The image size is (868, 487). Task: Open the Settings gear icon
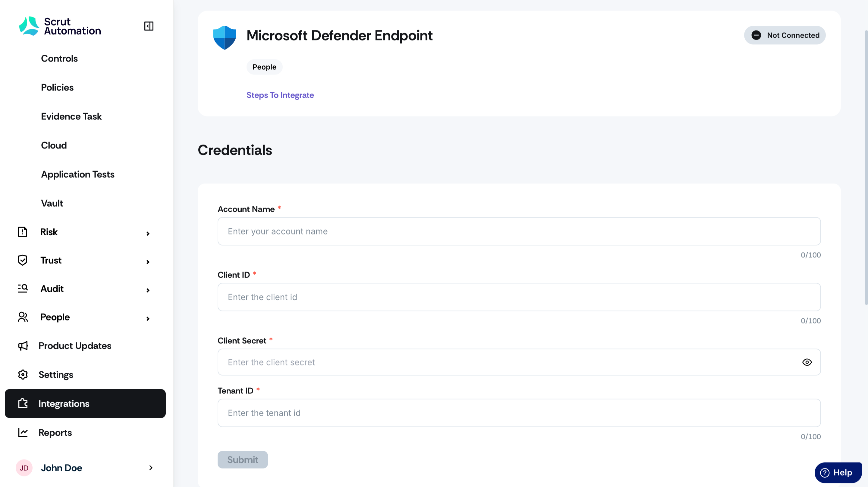(x=23, y=374)
